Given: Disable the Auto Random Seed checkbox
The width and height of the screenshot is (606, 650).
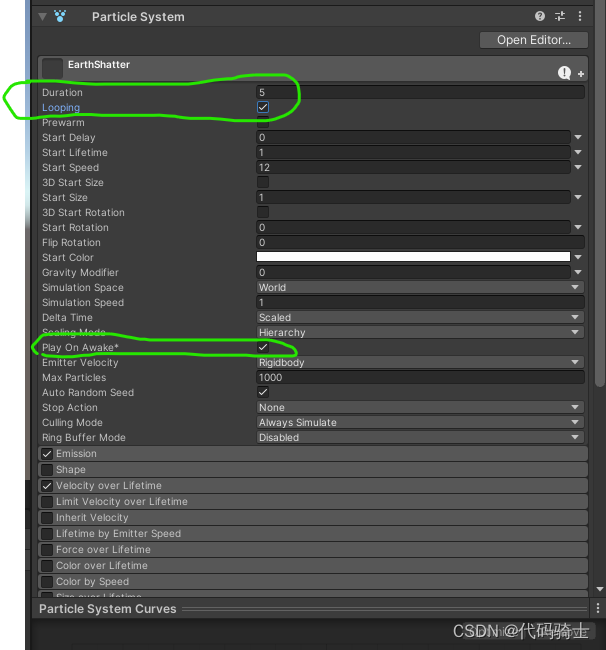Looking at the screenshot, I should (x=263, y=392).
